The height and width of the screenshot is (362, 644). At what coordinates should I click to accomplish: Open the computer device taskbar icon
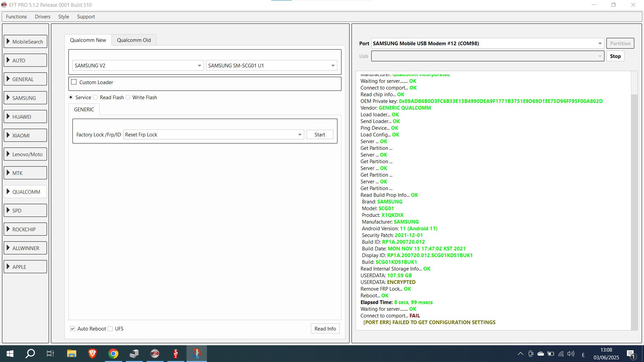point(134,354)
